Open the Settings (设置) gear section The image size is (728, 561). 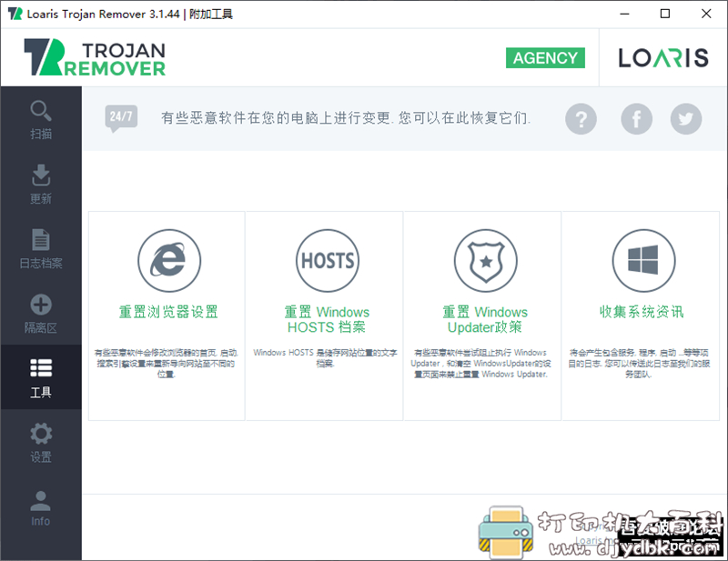[x=41, y=442]
